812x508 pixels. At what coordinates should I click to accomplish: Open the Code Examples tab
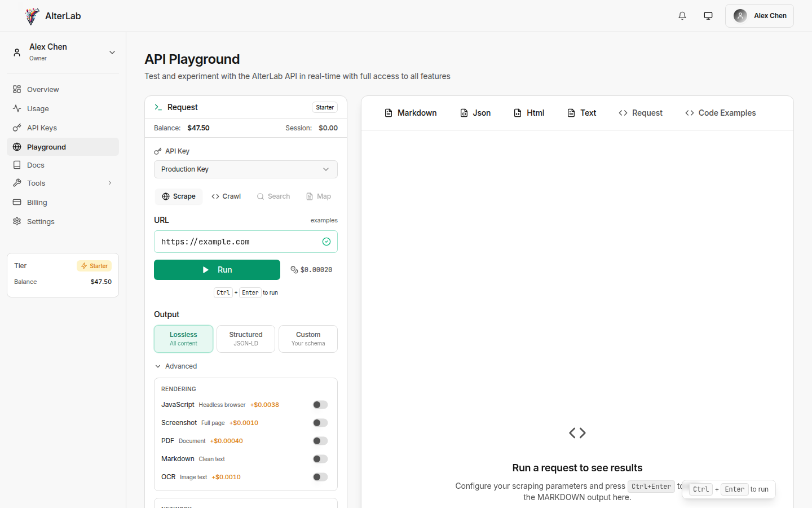click(x=721, y=113)
